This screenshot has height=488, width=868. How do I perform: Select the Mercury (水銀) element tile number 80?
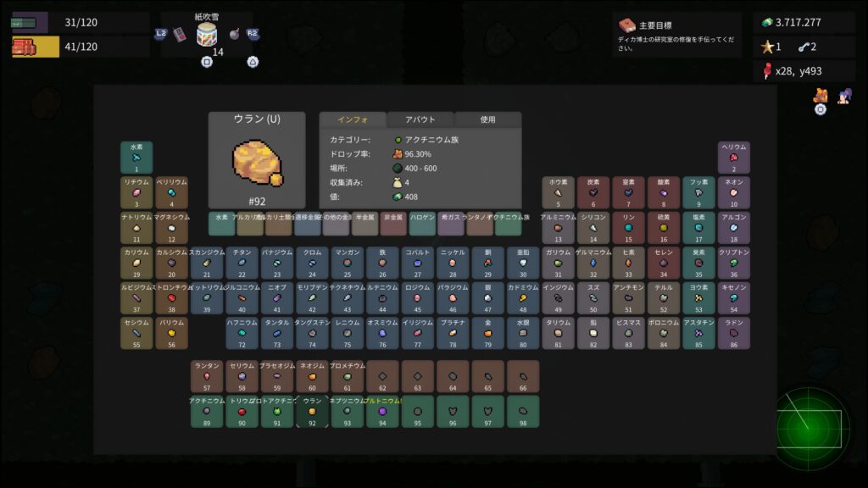click(523, 334)
